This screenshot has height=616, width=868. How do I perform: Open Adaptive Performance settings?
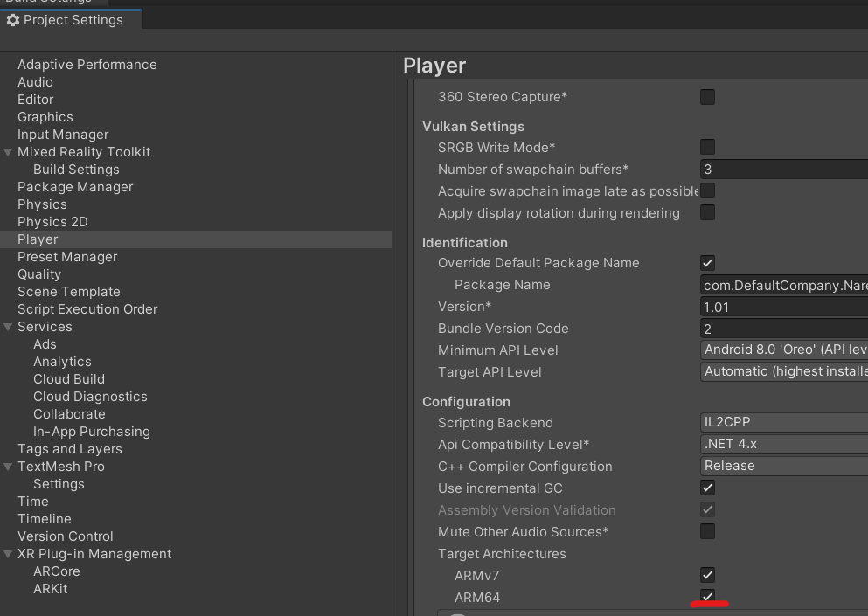pos(87,64)
